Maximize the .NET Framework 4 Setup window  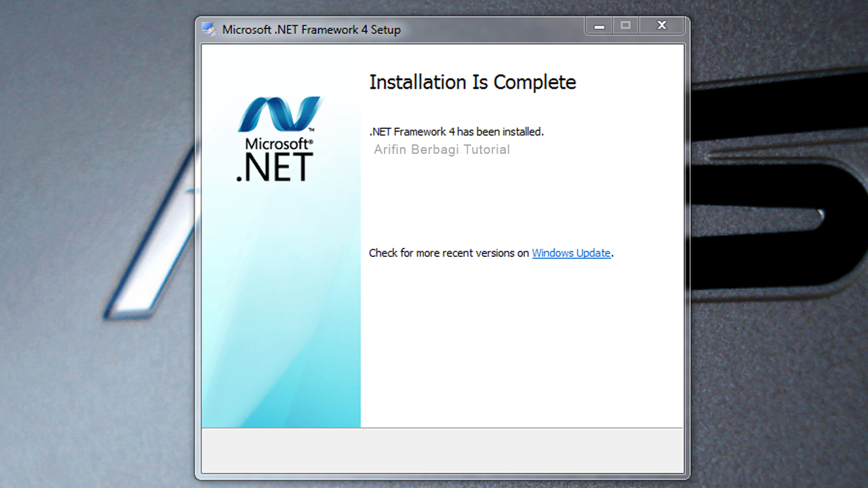625,26
